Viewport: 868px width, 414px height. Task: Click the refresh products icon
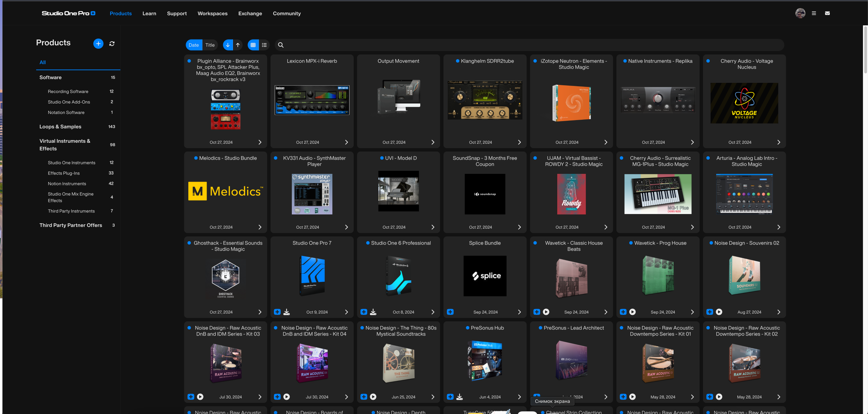coord(112,44)
